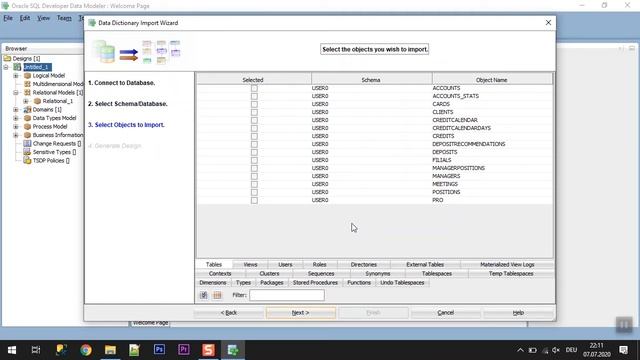Switch to the Users tab

click(x=285, y=264)
